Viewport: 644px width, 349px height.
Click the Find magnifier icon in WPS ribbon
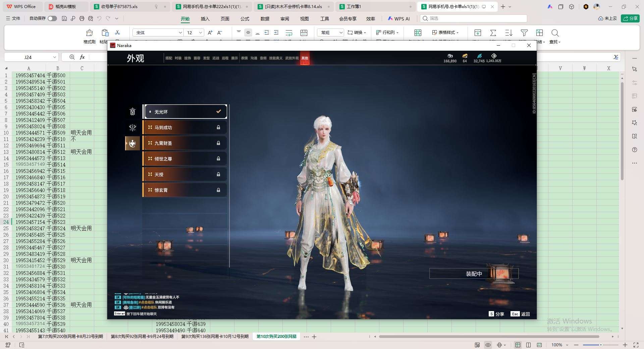(555, 33)
